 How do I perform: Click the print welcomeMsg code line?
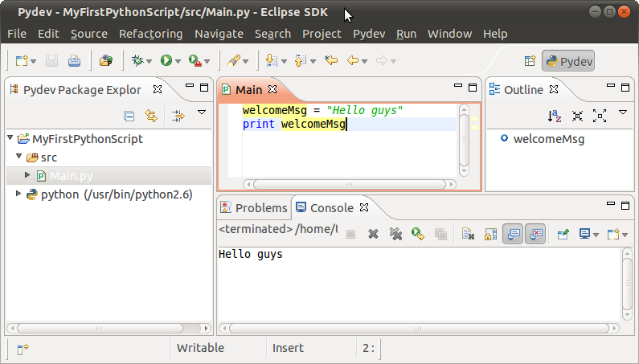294,124
